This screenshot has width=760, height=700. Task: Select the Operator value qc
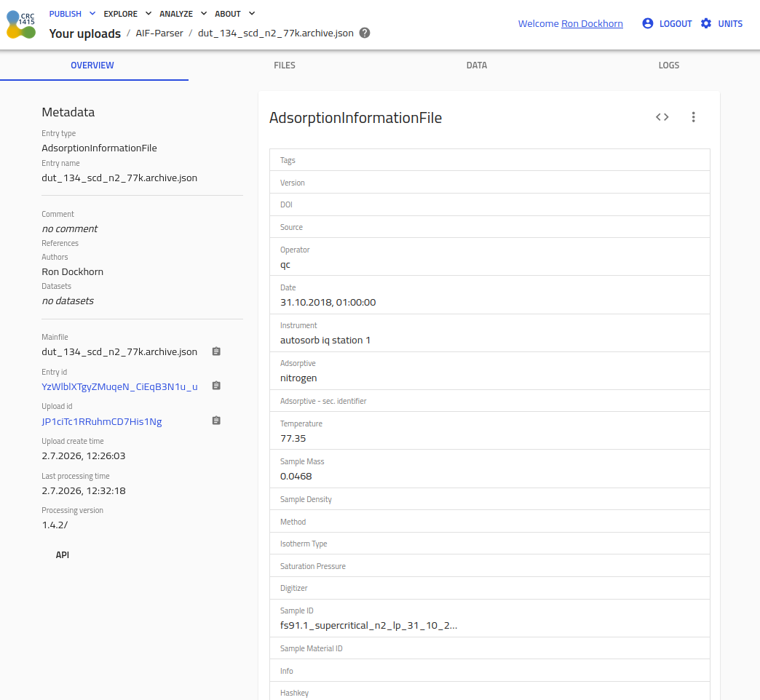click(x=285, y=265)
